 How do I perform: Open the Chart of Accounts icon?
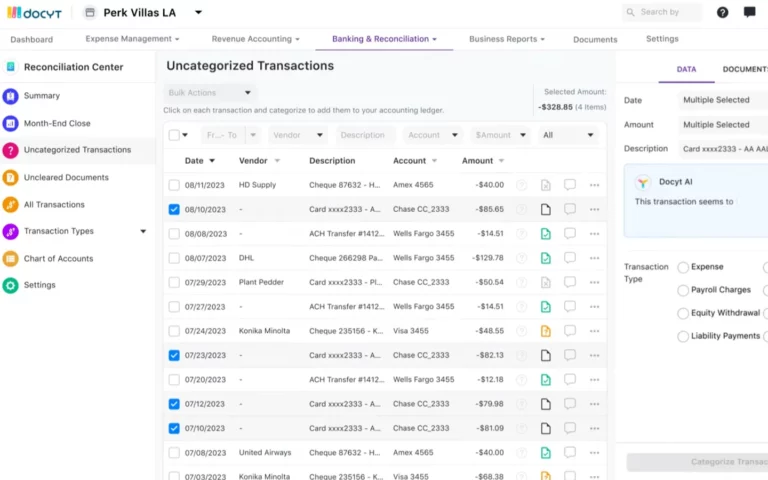(11, 258)
